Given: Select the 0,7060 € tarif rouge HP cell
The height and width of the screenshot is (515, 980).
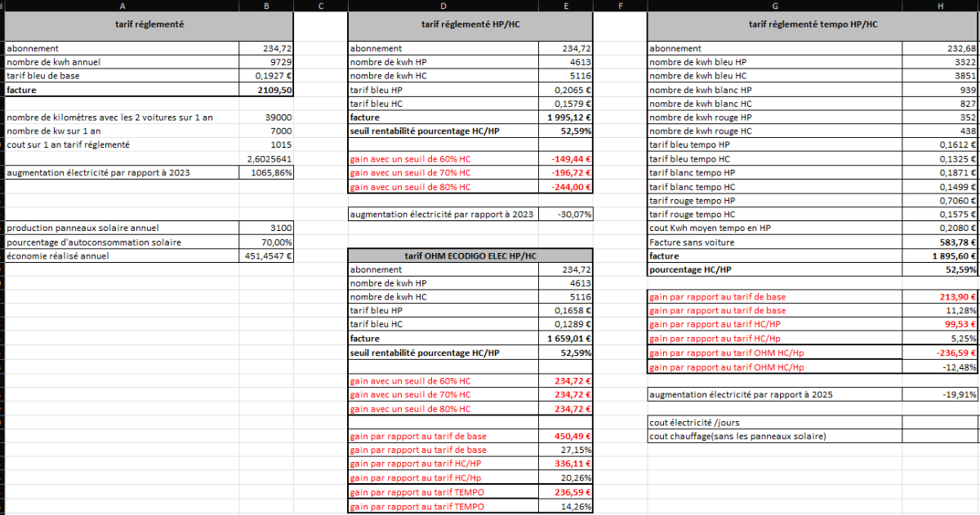Looking at the screenshot, I should coord(941,201).
